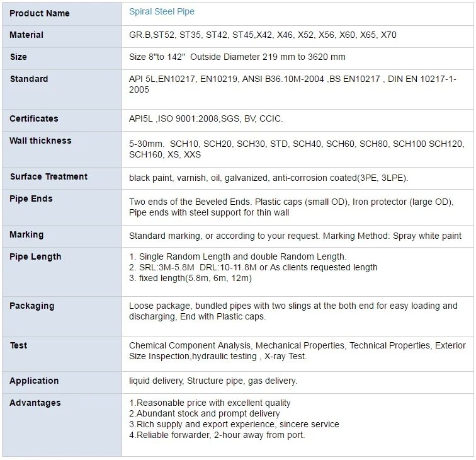Select the Standard row label
476x460 pixels.
29,79
